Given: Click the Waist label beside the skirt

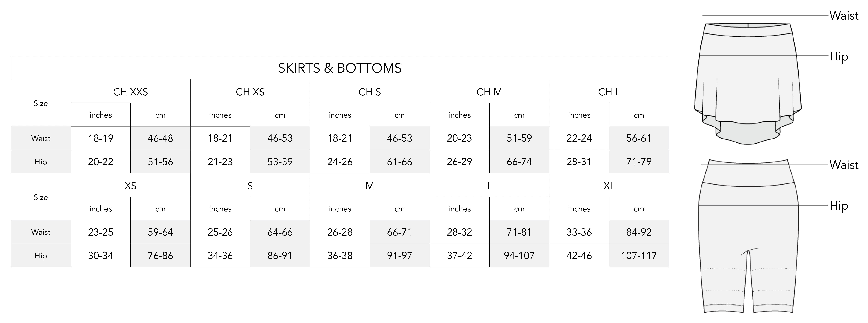Looking at the screenshot, I should [844, 15].
